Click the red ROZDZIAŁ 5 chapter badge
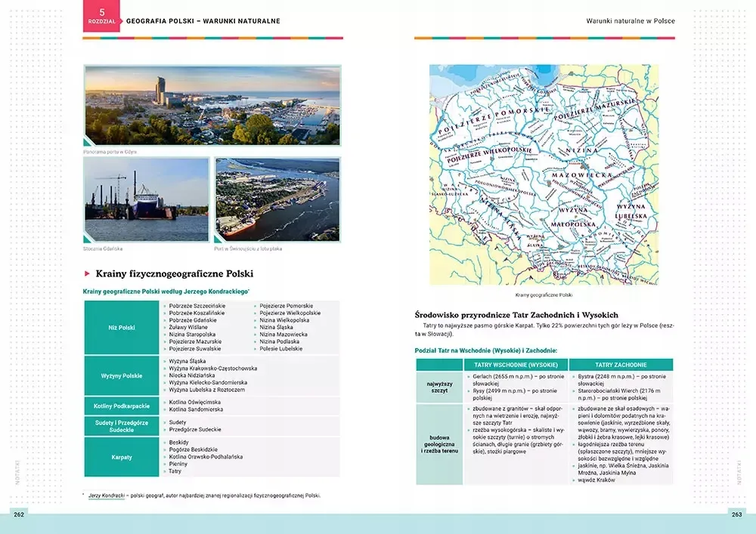Viewport: 756px width, 534px height. coord(101,16)
